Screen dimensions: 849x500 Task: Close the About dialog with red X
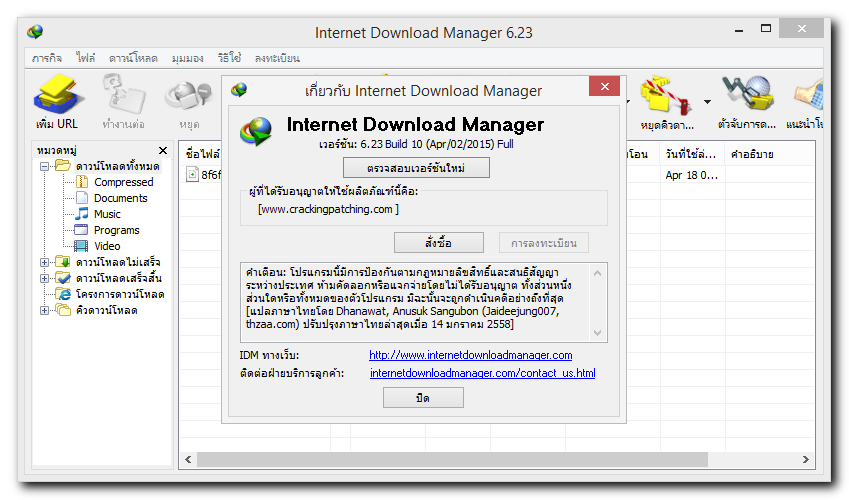click(604, 86)
